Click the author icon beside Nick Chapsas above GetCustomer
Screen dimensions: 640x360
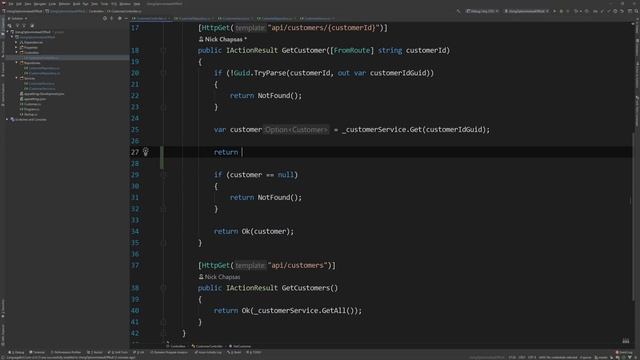(x=201, y=39)
